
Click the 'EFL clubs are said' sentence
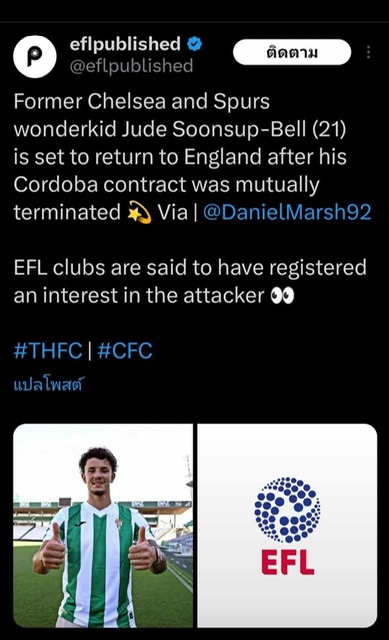(x=190, y=282)
